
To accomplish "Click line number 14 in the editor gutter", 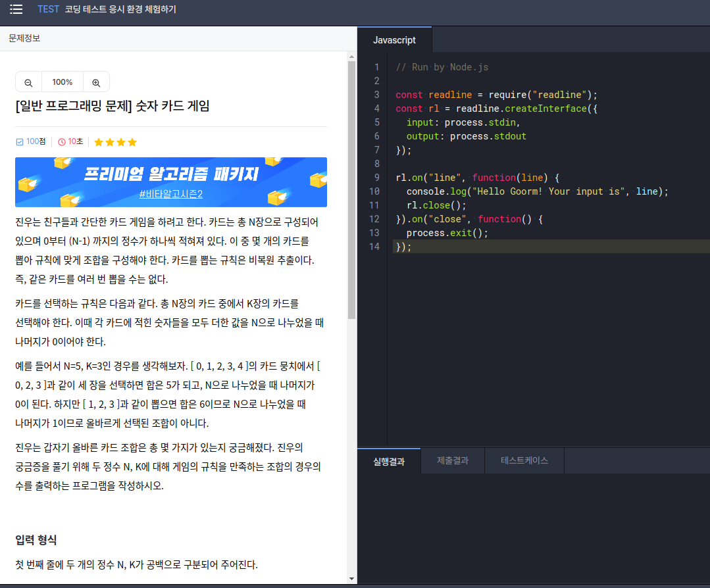I will point(374,247).
